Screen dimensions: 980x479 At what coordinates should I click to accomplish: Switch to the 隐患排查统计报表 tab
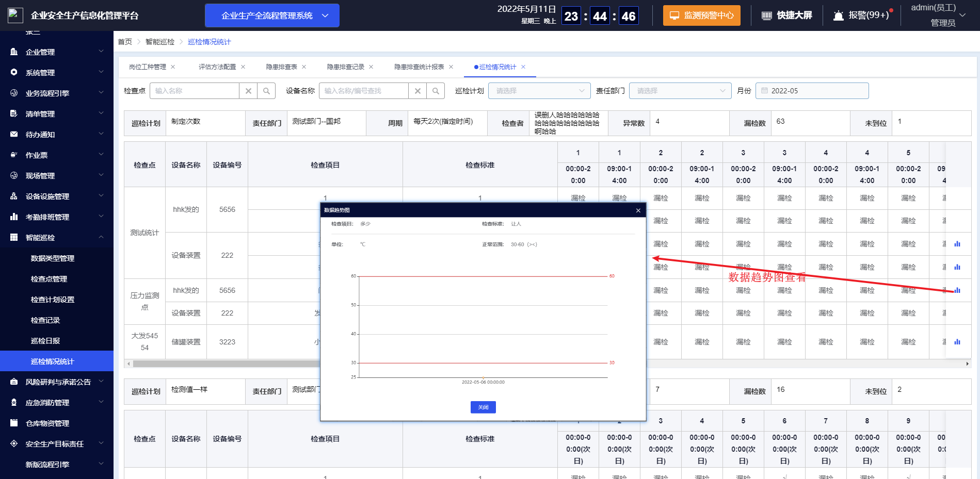419,67
